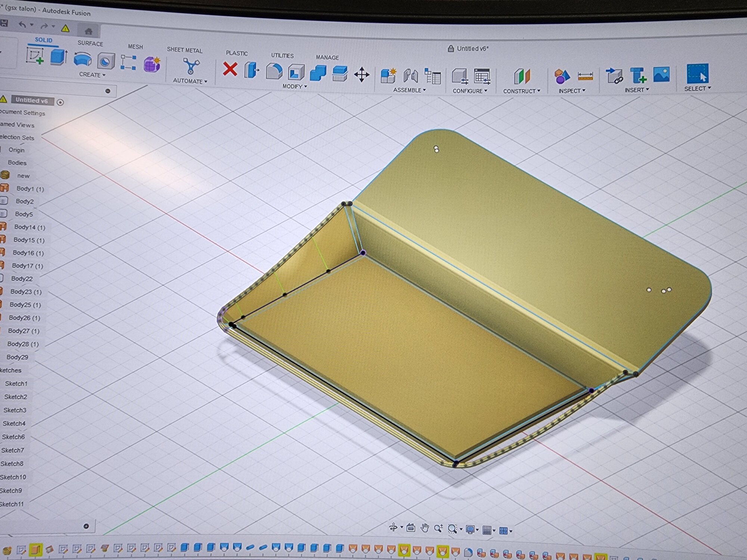Screen dimensions: 747x560
Task: Switch to the MANAGE tab
Action: (x=327, y=57)
